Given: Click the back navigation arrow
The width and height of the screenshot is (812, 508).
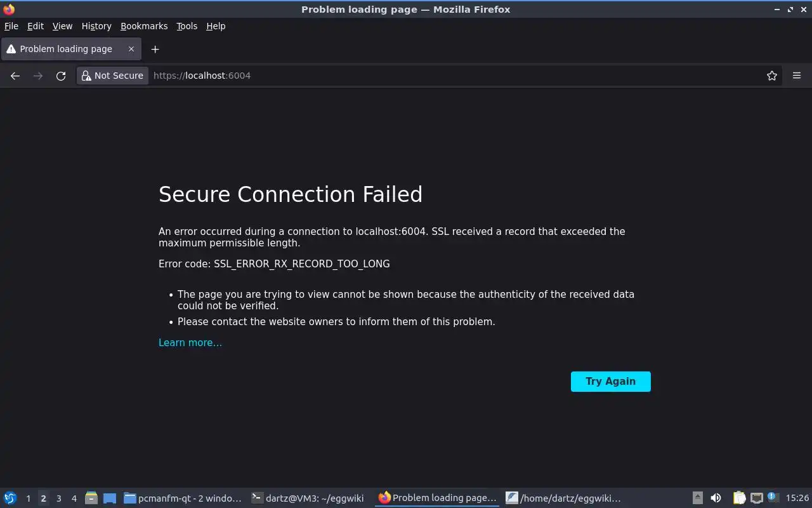Looking at the screenshot, I should click(15, 76).
